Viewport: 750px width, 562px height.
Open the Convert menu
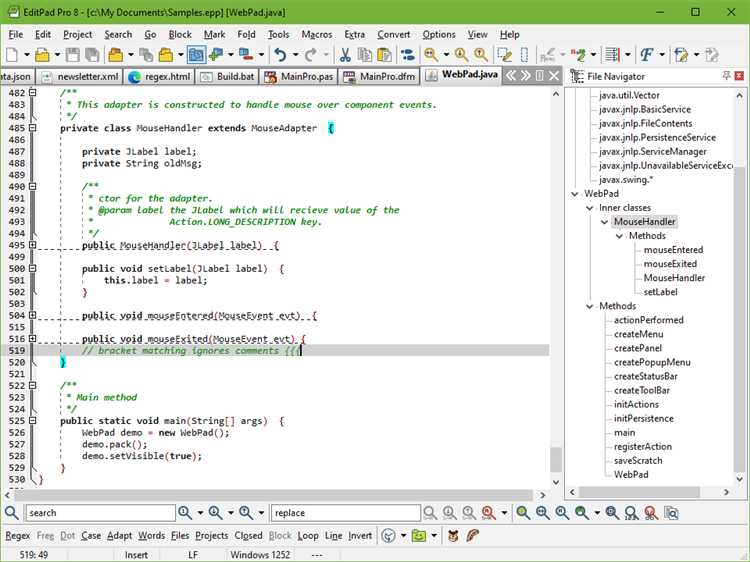tap(393, 34)
